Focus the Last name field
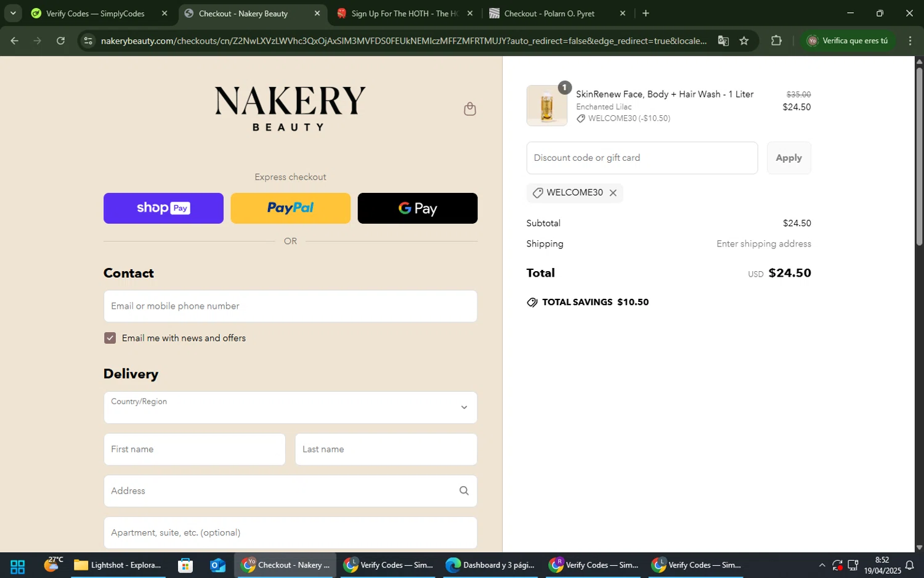924x578 pixels. coord(386,449)
